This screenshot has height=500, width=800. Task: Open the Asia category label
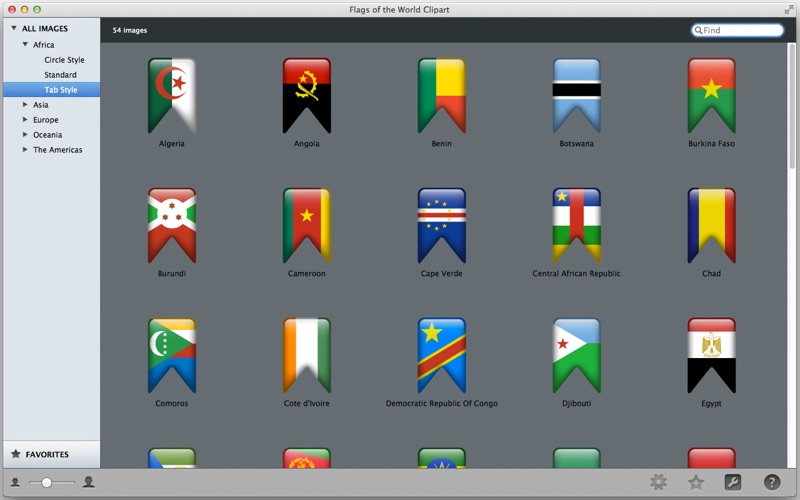[41, 105]
